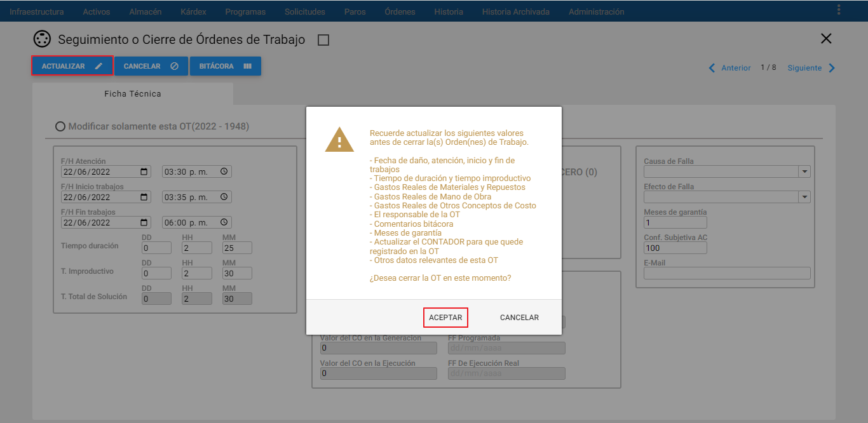Click Tiempo duración MM field
This screenshot has width=868, height=423.
pos(238,248)
